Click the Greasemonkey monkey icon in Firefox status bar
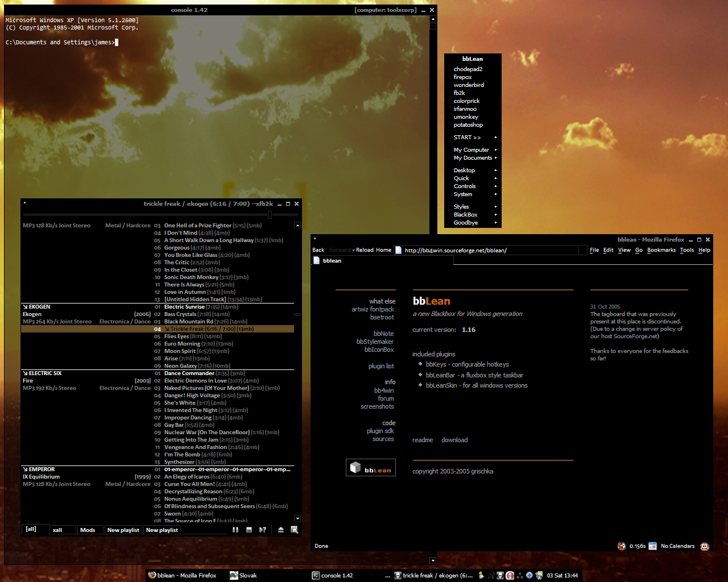728x582 pixels. [705, 546]
